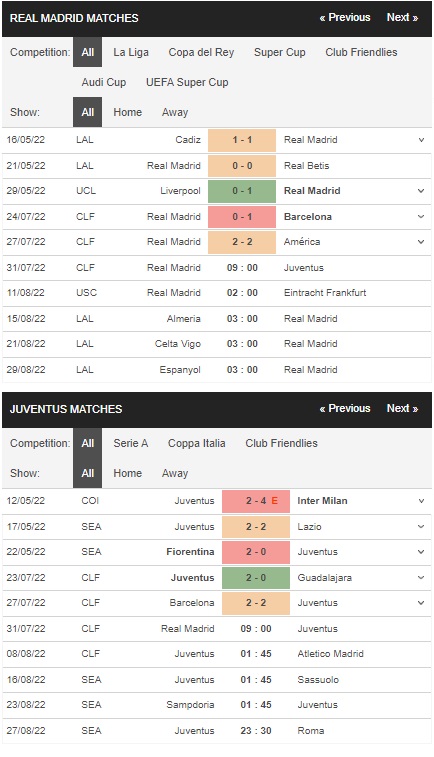This screenshot has height=757, width=434.
Task: Expand Barcelona vs Juventus match details
Action: coord(421,603)
